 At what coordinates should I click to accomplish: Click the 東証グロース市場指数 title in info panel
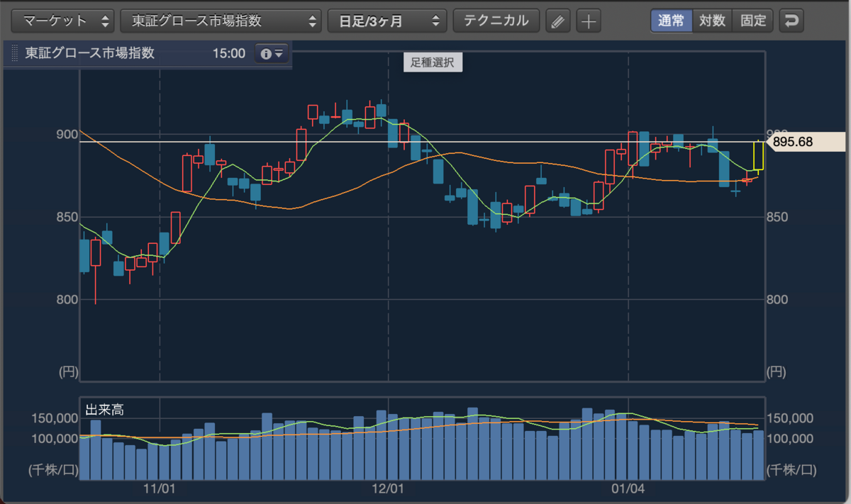click(x=89, y=53)
